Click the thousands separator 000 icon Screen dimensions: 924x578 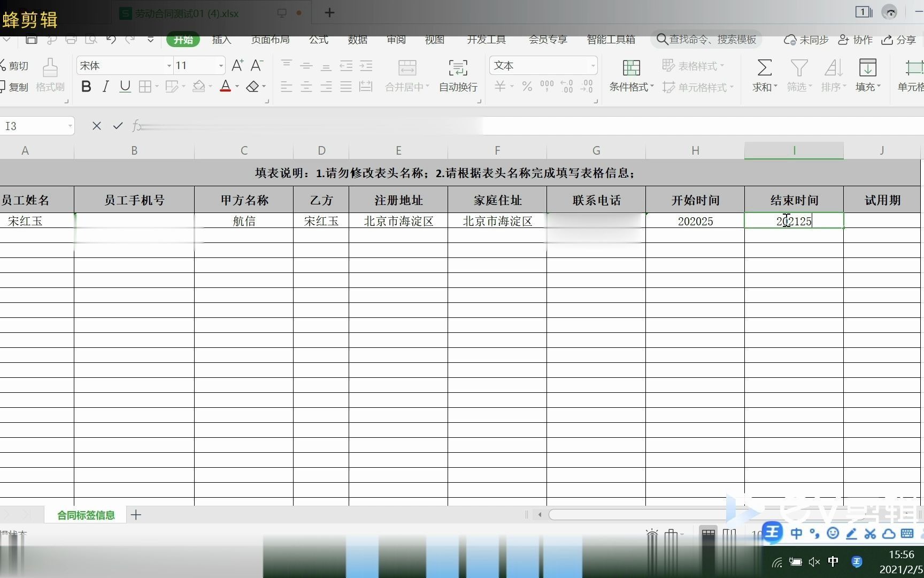(x=547, y=86)
